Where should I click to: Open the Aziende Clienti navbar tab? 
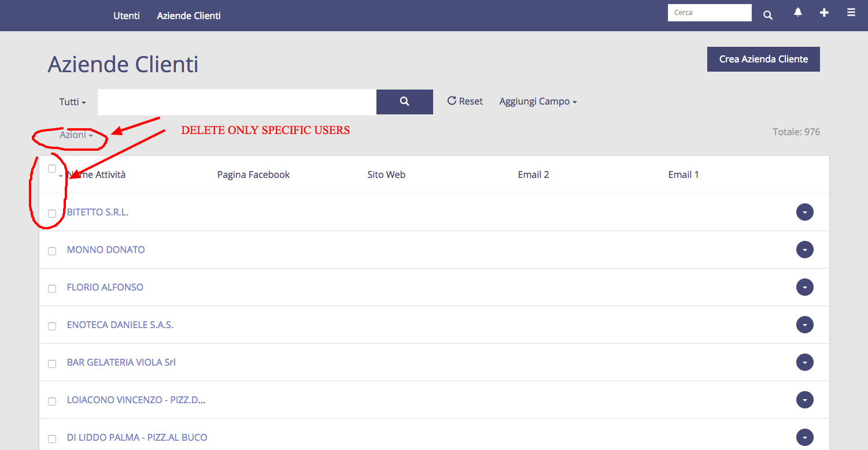[x=189, y=16]
